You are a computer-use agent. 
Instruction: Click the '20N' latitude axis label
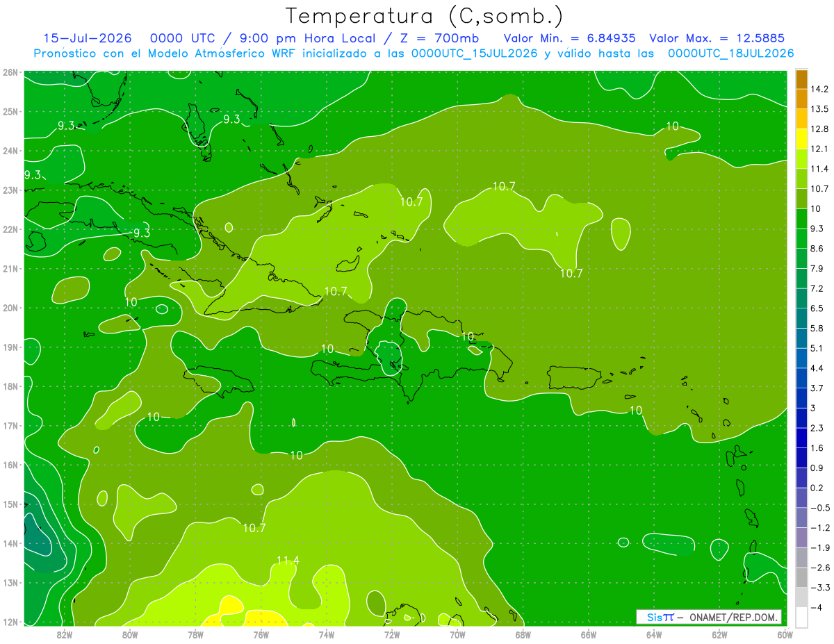pos(10,308)
